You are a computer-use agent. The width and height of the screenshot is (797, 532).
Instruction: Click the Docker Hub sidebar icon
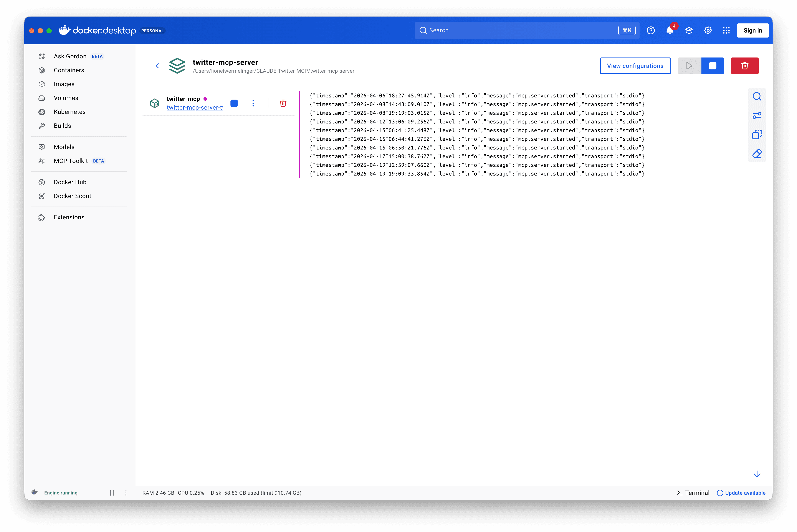tap(42, 182)
